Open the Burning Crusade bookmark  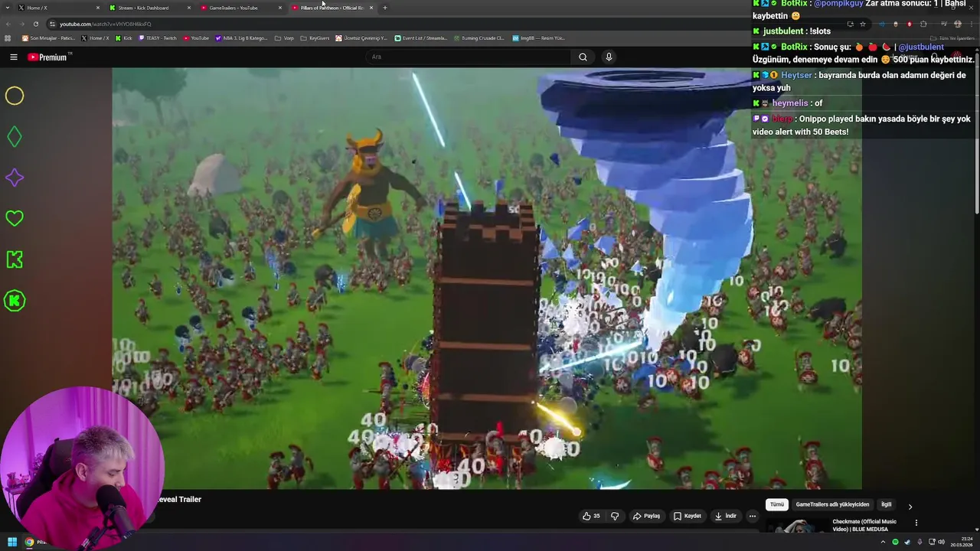pos(479,37)
